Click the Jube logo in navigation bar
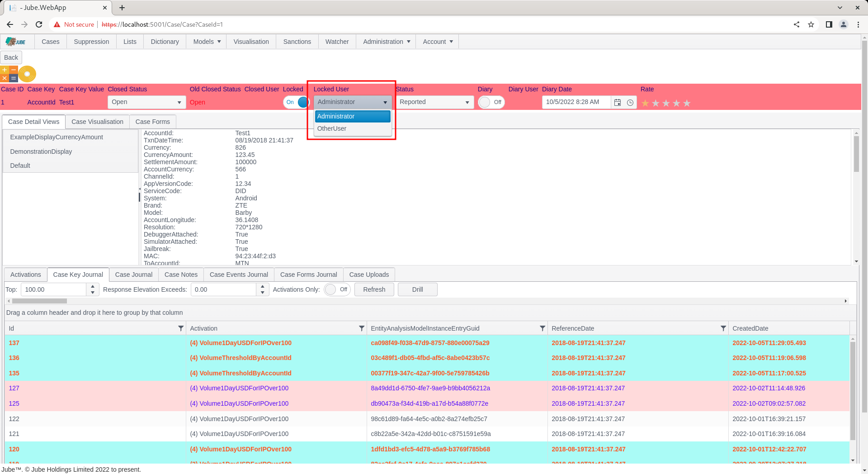This screenshot has width=868, height=474. tap(16, 42)
